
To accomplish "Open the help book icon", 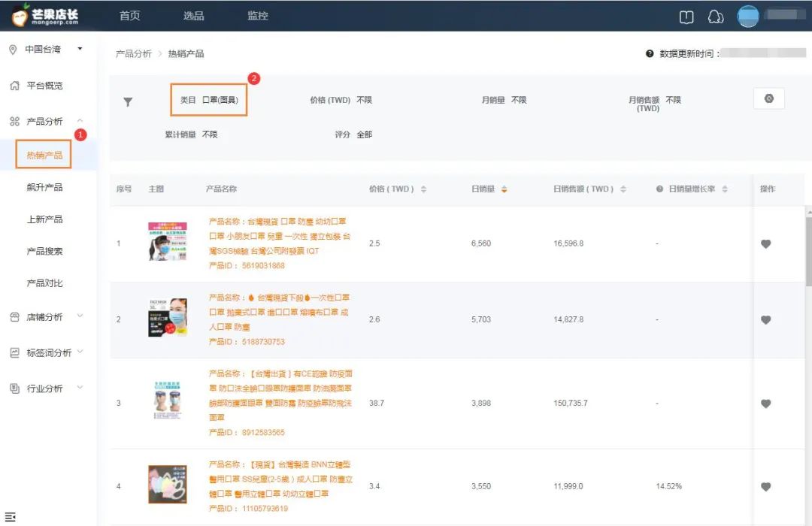I will (686, 17).
